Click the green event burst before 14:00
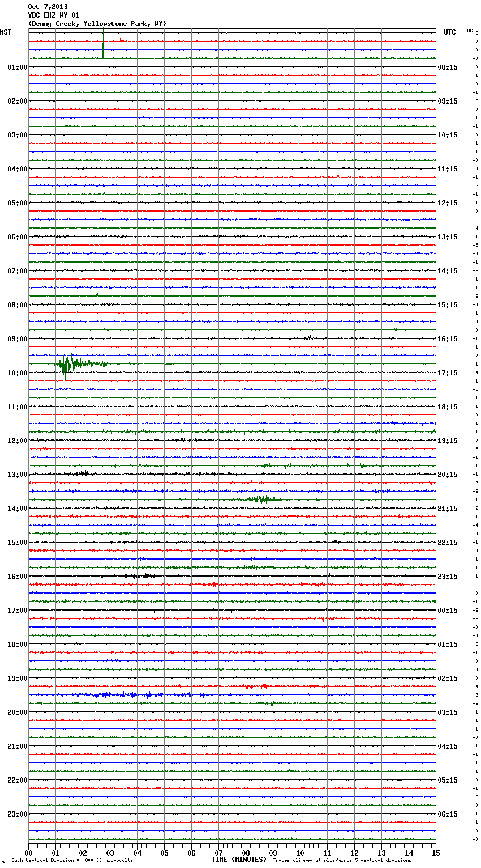This screenshot has height=868, width=481. (x=261, y=499)
